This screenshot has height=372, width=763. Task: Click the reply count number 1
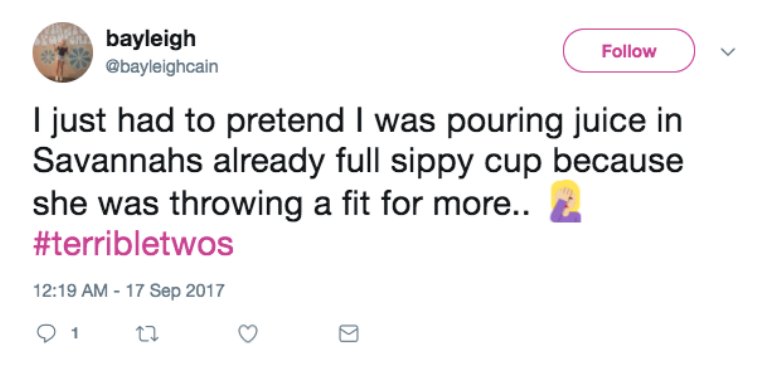pyautogui.click(x=74, y=334)
